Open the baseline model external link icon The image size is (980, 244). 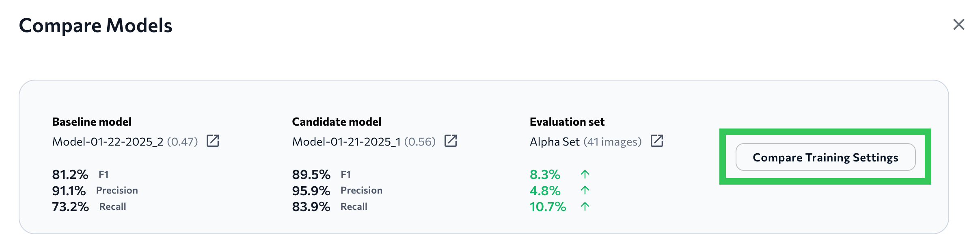coord(213,141)
